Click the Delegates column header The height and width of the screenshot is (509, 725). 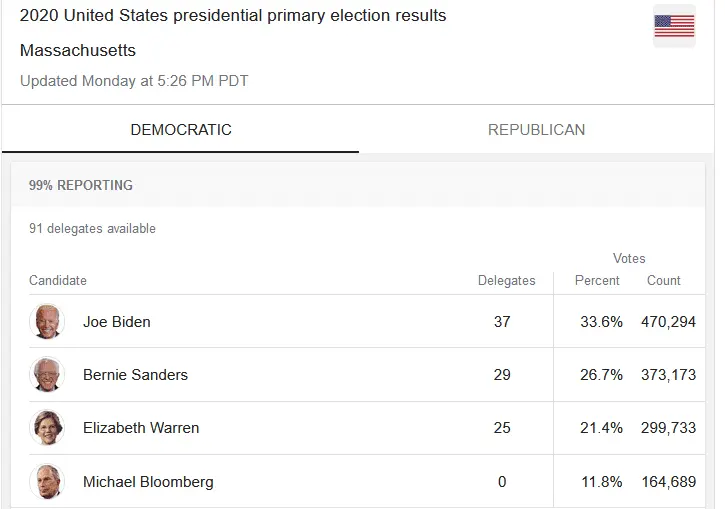tap(506, 281)
